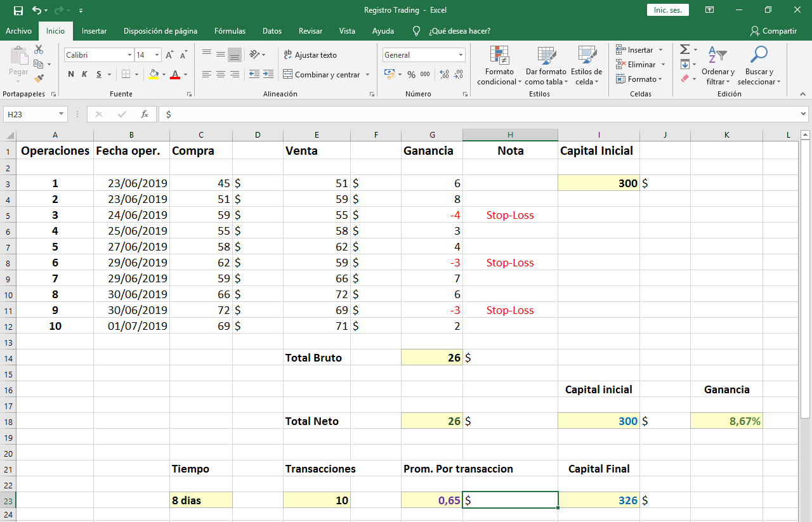Increase indent in the cell
Viewport: 812px width, 522px height.
tap(268, 74)
